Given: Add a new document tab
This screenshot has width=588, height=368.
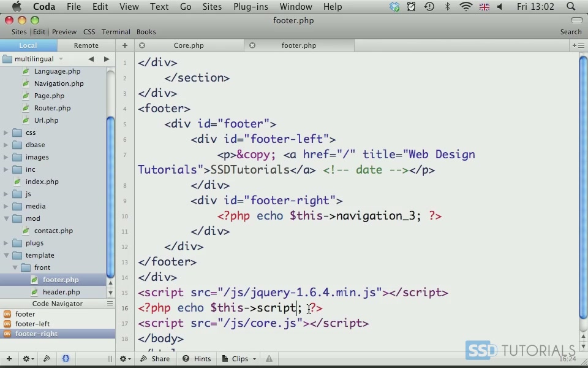Looking at the screenshot, I should click(125, 45).
